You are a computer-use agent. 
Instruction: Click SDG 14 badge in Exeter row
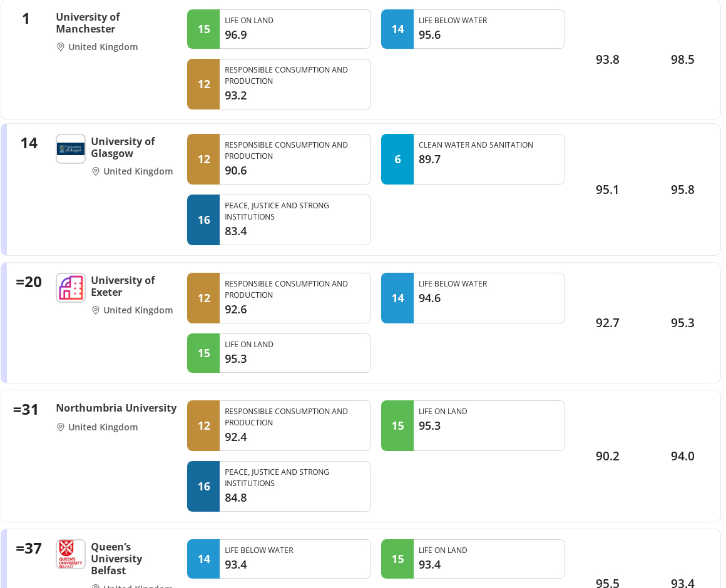tap(397, 298)
